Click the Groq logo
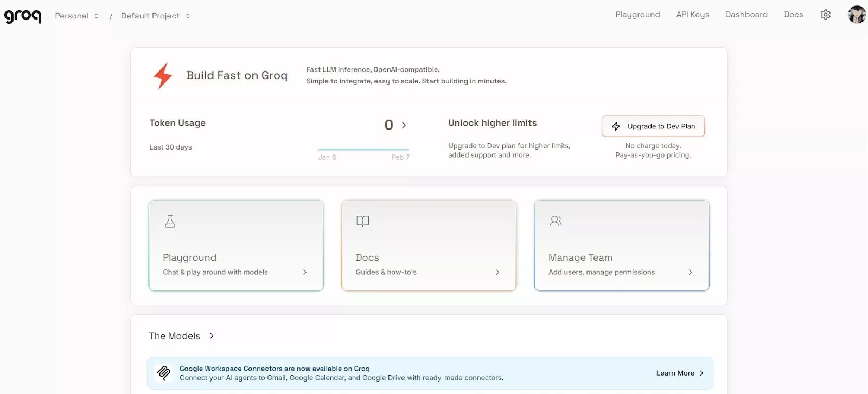The image size is (868, 394). pyautogui.click(x=23, y=16)
